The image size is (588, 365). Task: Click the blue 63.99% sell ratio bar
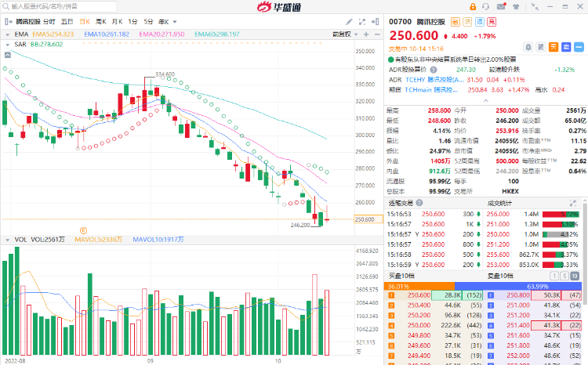point(518,287)
